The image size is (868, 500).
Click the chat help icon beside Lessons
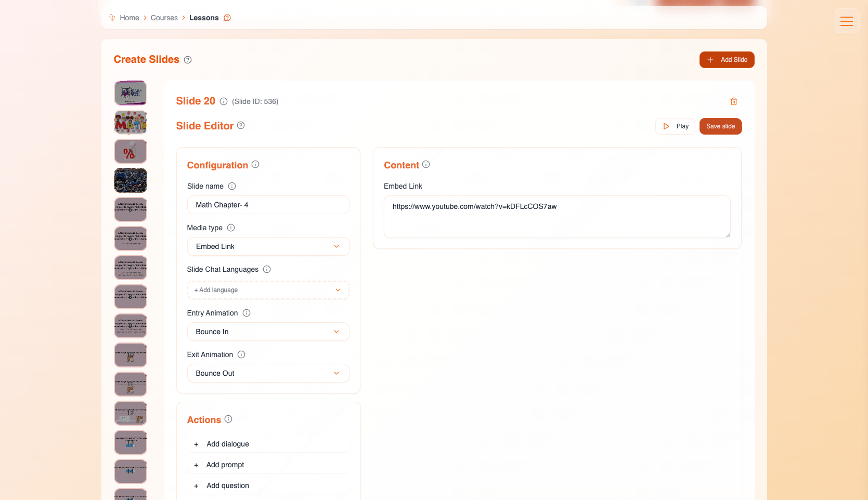pyautogui.click(x=227, y=18)
